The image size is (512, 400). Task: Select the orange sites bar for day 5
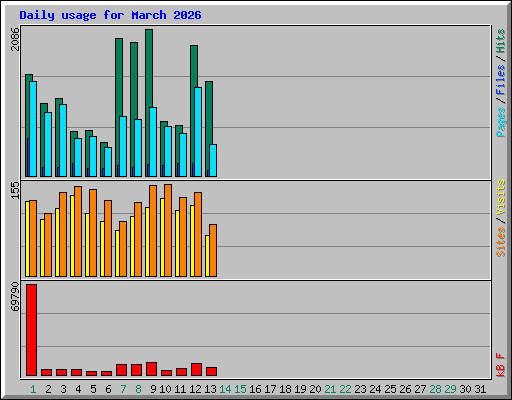93,233
